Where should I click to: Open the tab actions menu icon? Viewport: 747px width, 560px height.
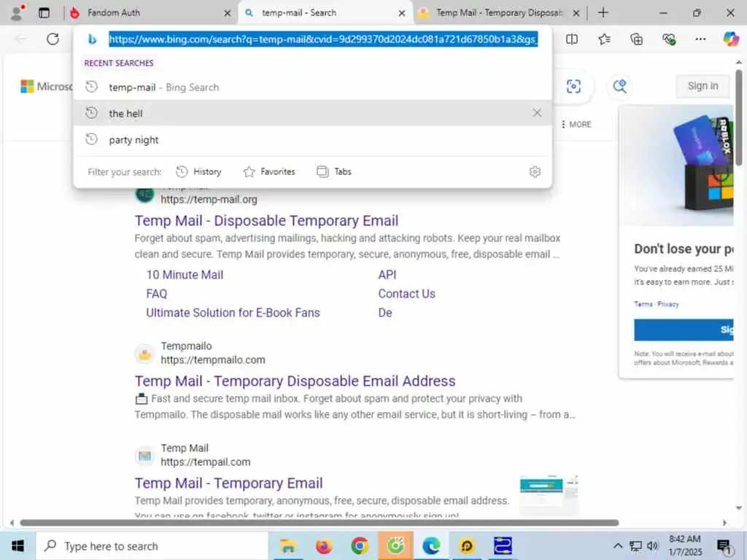point(44,13)
